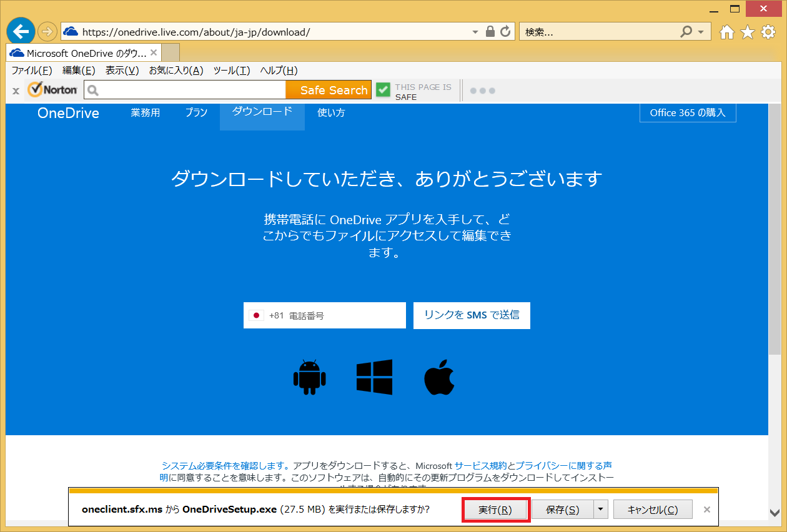Click the キャンセル(C) button

[653, 510]
